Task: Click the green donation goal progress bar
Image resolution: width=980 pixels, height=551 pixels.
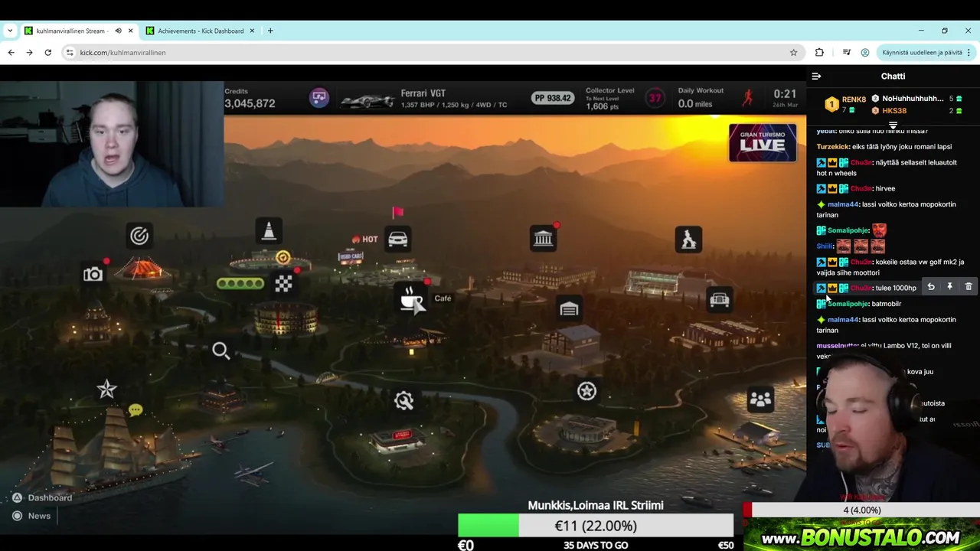Action: point(596,526)
